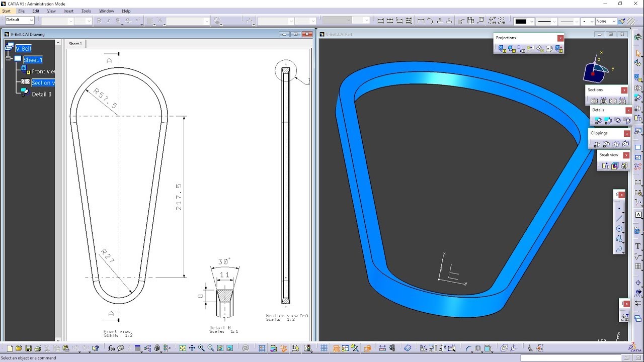644x362 pixels.
Task: Close the Break view floating toolbar
Action: click(626, 155)
